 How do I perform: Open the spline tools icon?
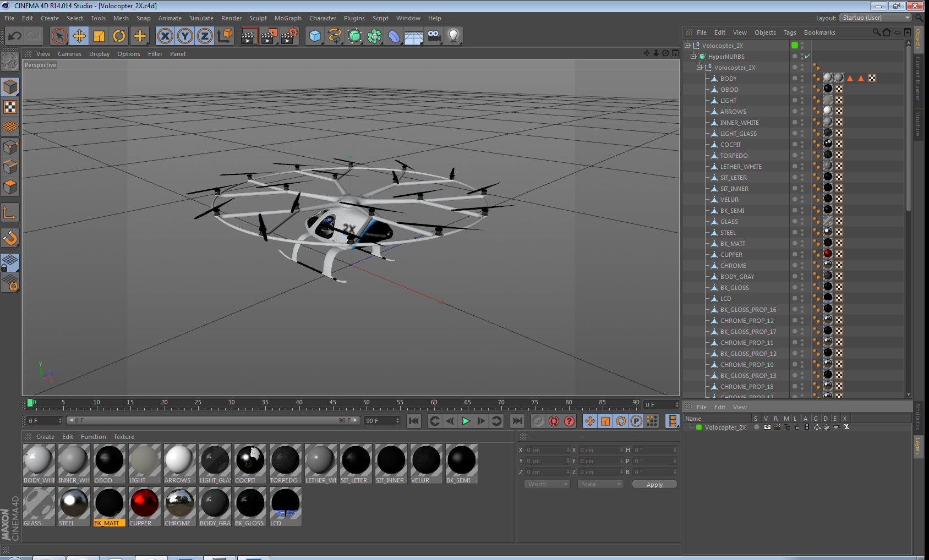tap(335, 36)
